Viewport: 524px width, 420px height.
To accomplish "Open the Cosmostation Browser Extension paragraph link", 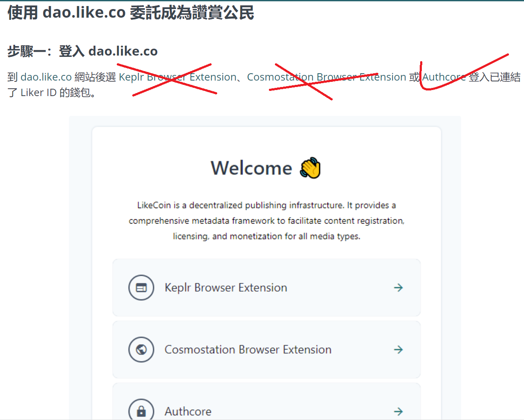I will (x=327, y=77).
